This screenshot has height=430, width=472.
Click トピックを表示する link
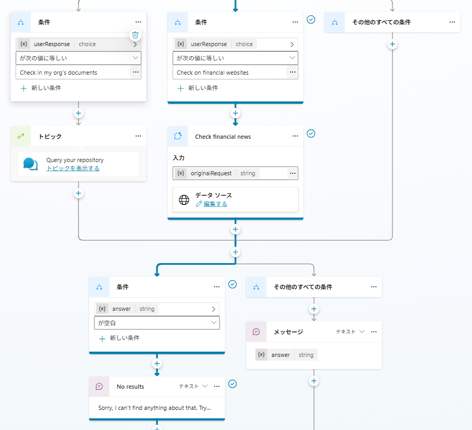(x=73, y=168)
